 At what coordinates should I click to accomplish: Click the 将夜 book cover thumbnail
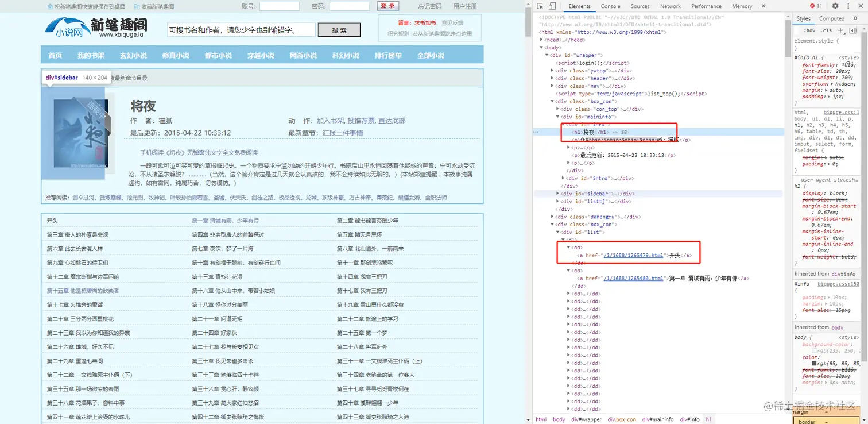pyautogui.click(x=81, y=134)
